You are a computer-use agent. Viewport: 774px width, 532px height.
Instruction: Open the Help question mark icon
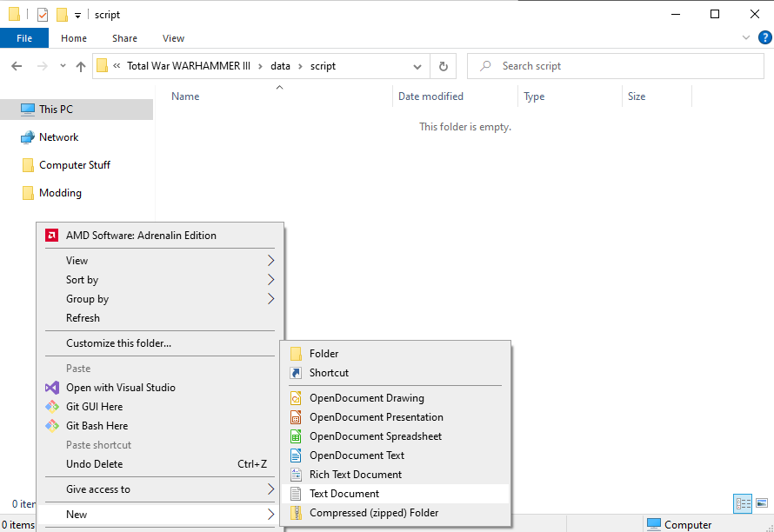[x=764, y=37]
